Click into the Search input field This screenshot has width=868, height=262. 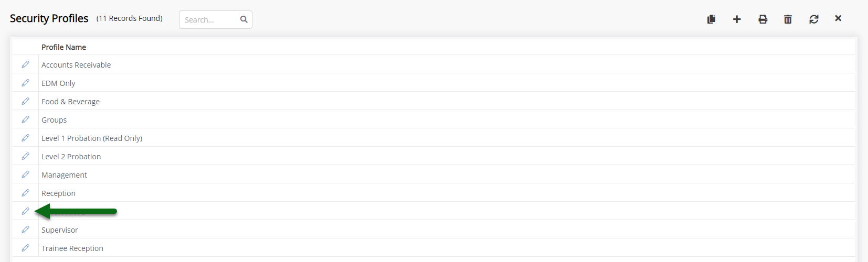(210, 19)
